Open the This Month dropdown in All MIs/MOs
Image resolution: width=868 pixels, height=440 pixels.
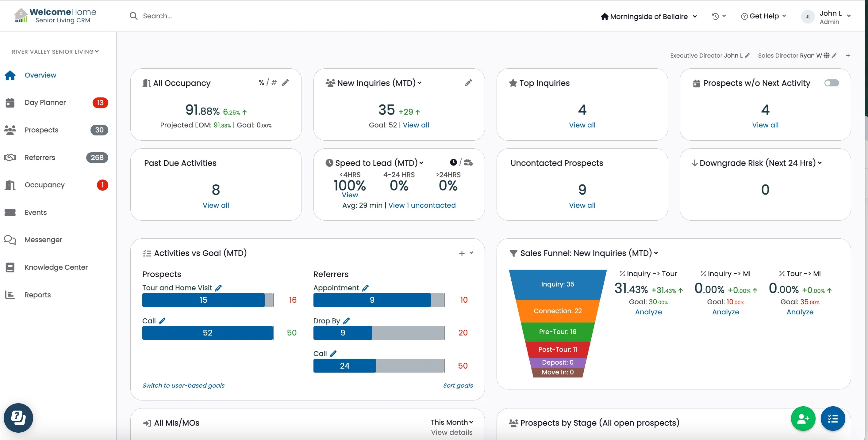[451, 422]
